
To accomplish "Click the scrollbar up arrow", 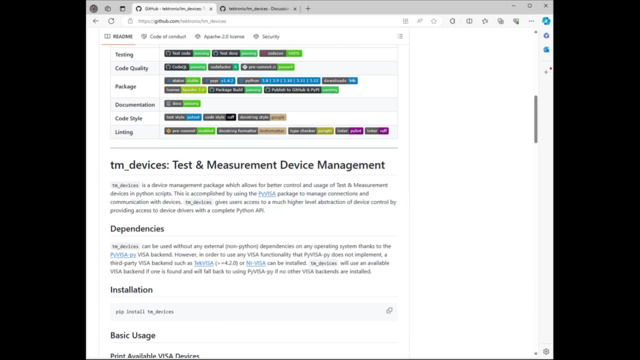I will pyautogui.click(x=536, y=32).
